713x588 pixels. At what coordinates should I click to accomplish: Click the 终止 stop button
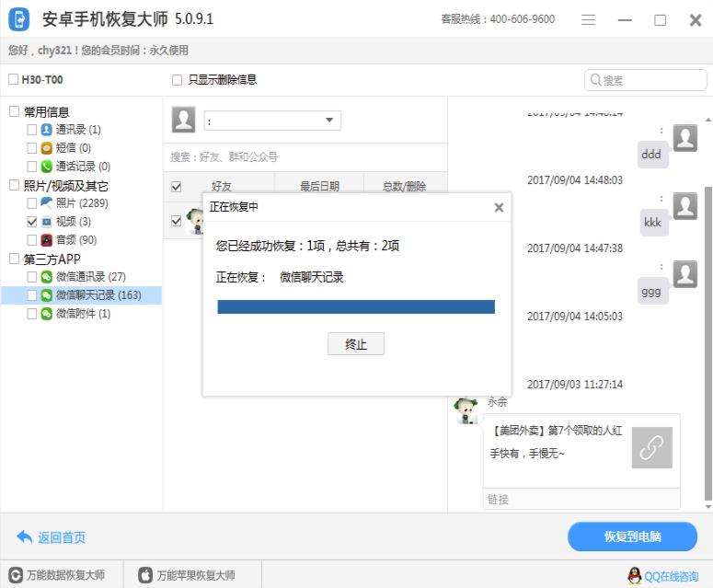(x=356, y=344)
